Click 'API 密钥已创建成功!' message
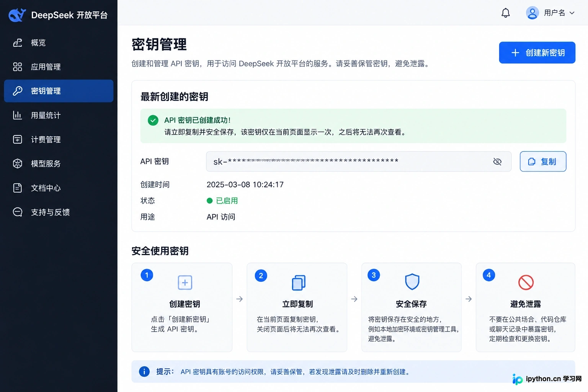 pyautogui.click(x=198, y=120)
